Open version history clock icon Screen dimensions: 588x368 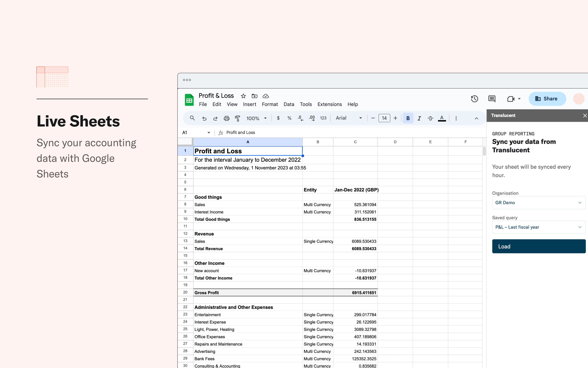tap(474, 99)
